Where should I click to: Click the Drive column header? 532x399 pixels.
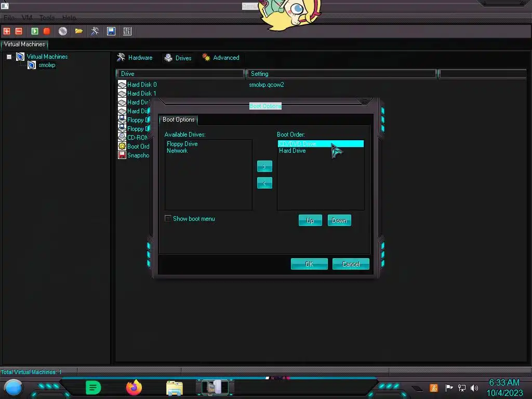(180, 74)
